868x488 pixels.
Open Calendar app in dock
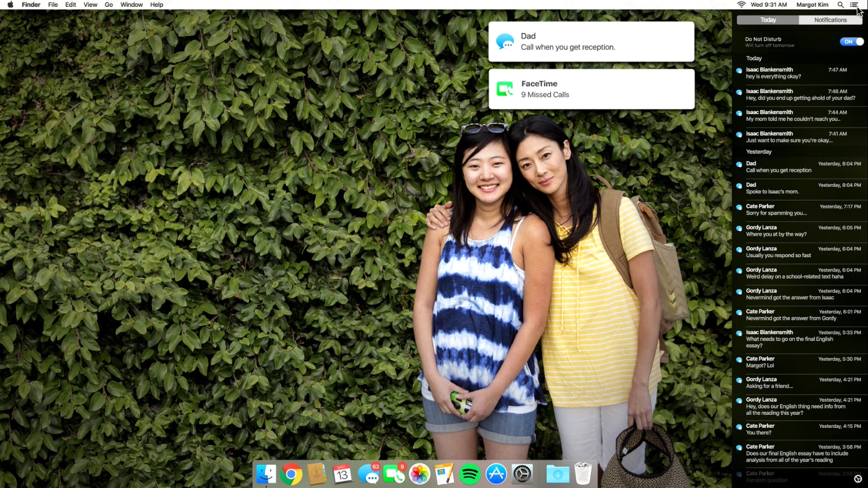(342, 474)
